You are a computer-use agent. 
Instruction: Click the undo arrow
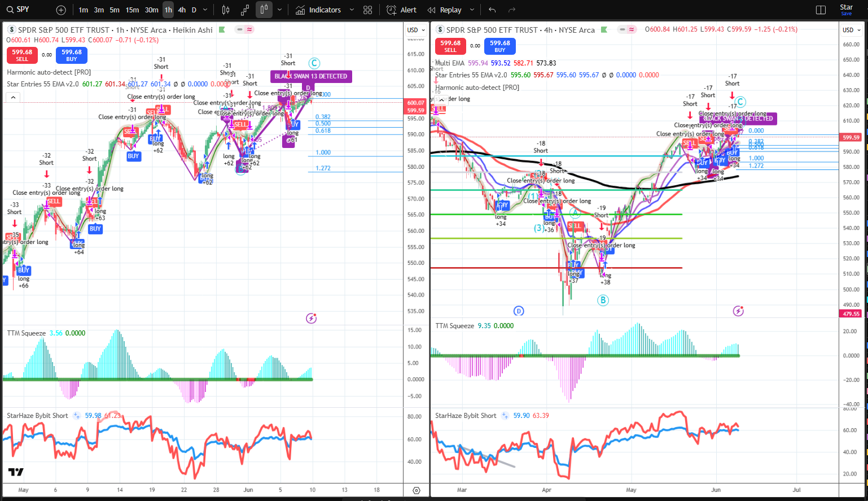(492, 10)
